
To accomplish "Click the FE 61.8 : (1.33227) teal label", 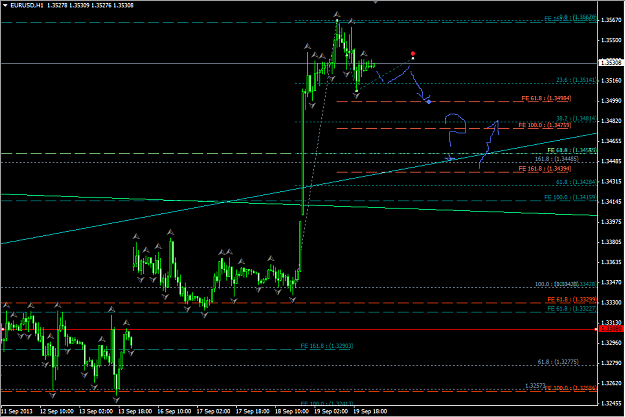I will 572,309.
